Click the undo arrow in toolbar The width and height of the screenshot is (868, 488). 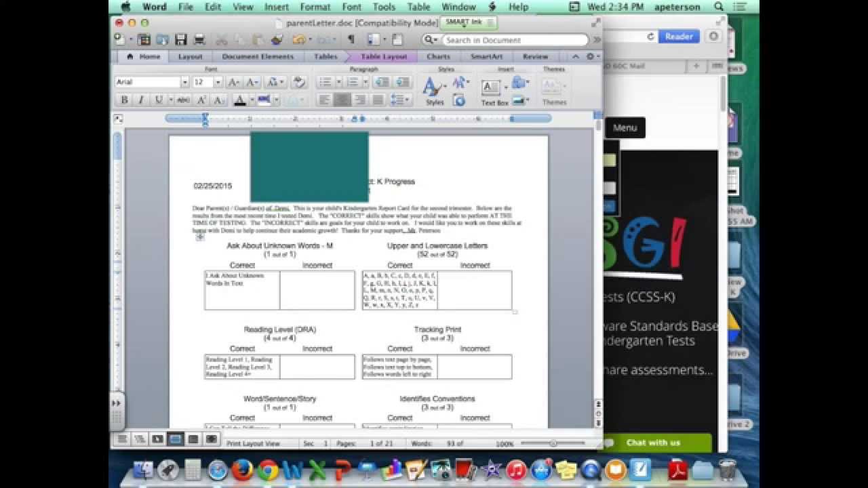coord(299,40)
